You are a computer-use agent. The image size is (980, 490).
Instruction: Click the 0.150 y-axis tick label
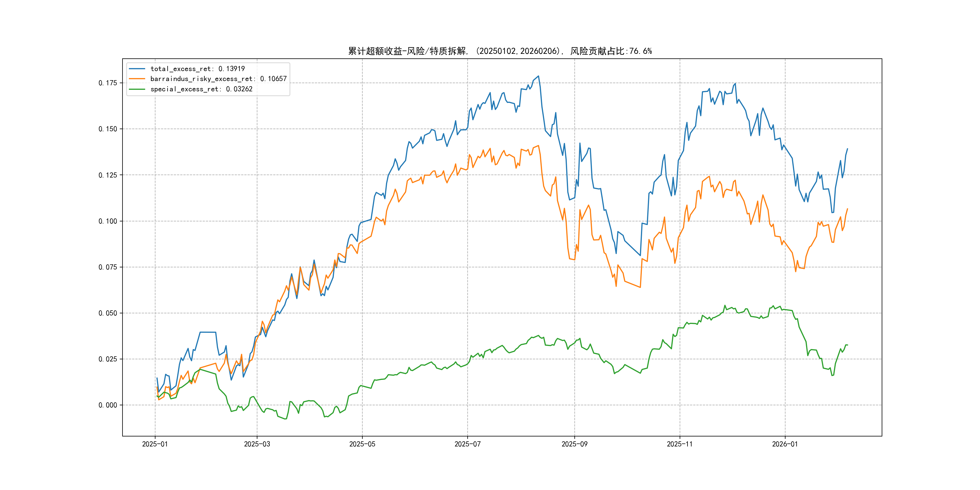[108, 129]
